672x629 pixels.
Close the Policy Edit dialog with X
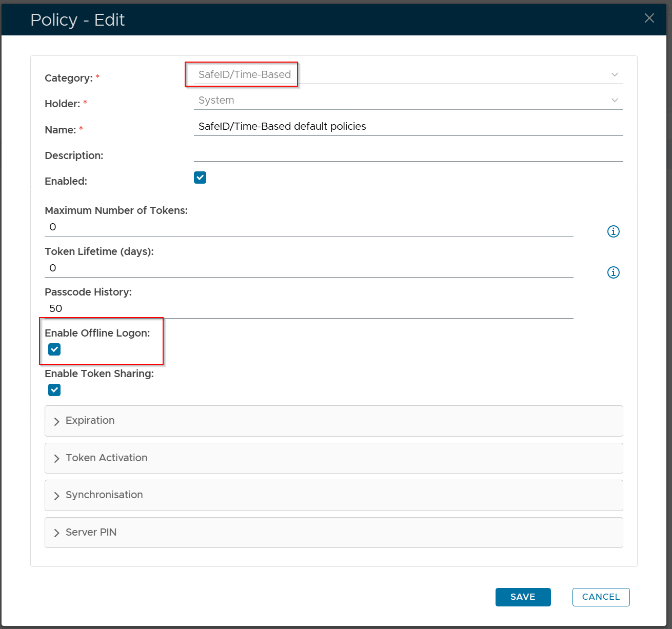[649, 18]
